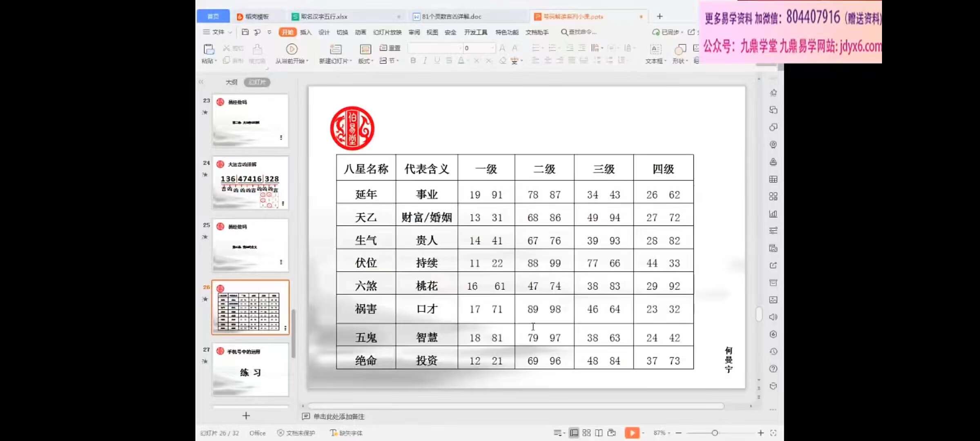
Task: Toggle normal view button in status bar
Action: tap(574, 433)
